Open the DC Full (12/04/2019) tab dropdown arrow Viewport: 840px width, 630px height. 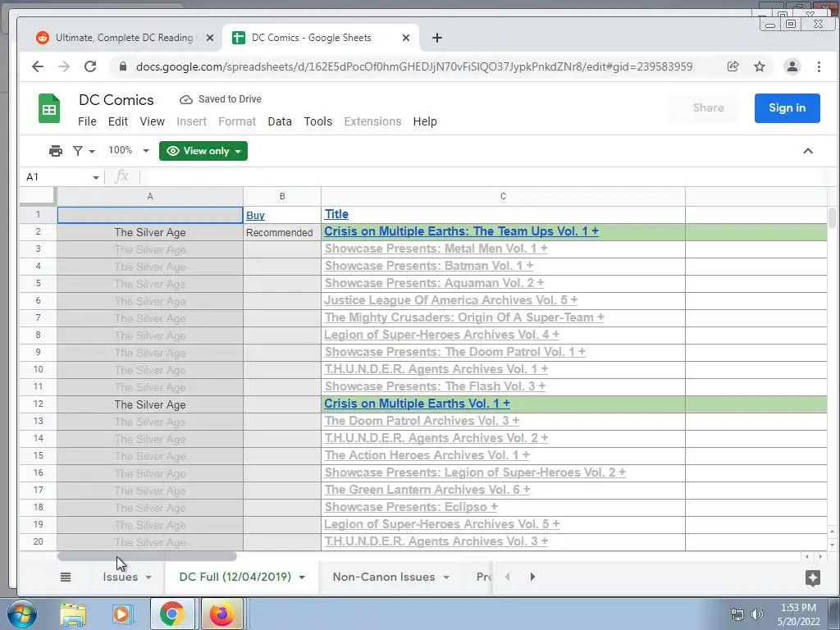point(302,577)
